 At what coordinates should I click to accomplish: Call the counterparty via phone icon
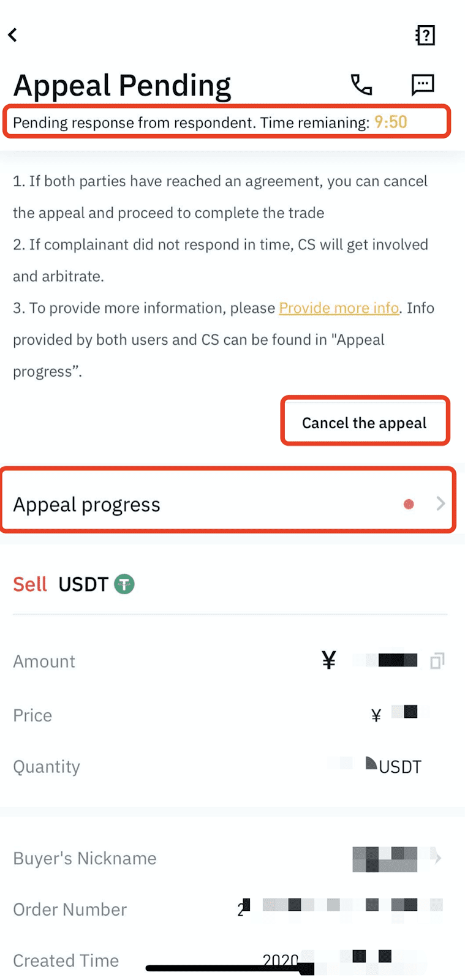click(361, 85)
